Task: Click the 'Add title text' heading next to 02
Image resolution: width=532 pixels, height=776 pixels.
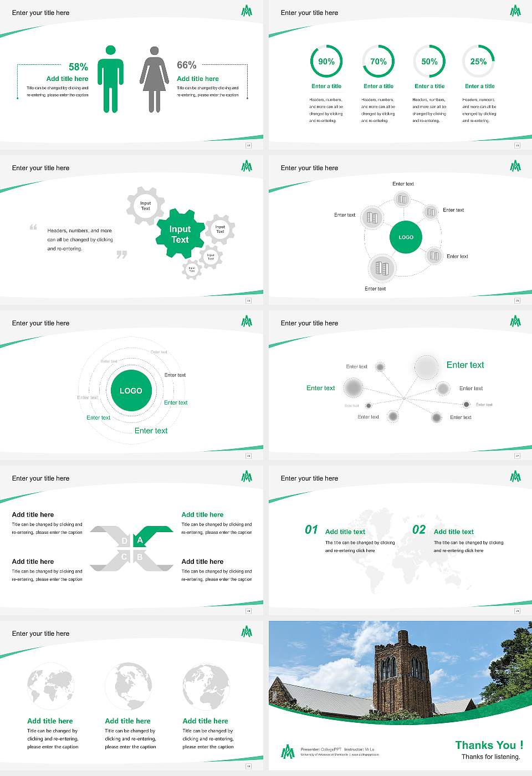Action: coord(454,532)
